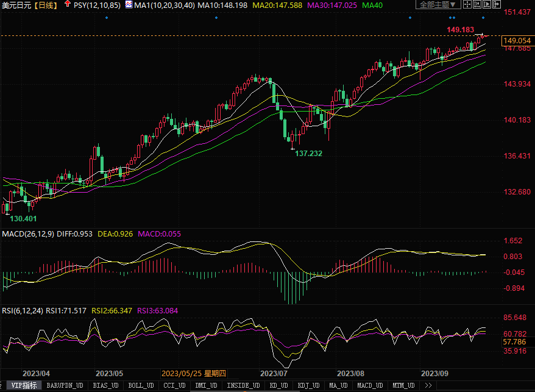Click the DEA:0.926 value
The image size is (535, 392).
pos(115,234)
